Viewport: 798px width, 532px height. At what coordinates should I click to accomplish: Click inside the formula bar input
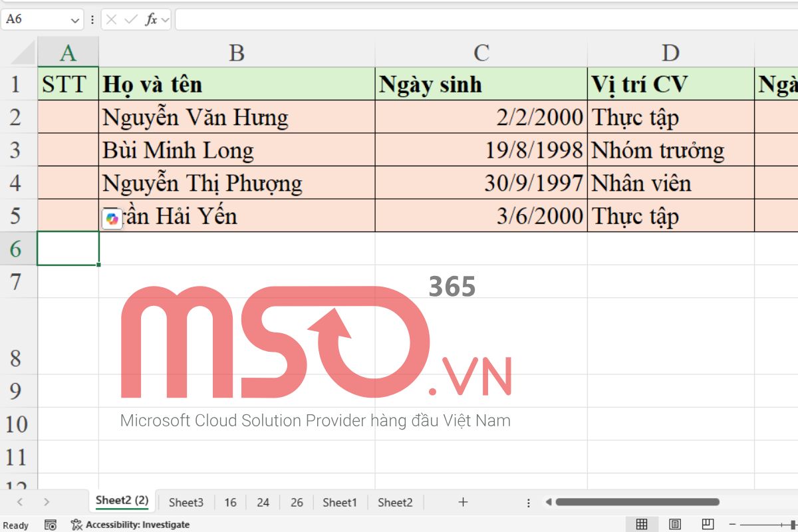[x=485, y=19]
